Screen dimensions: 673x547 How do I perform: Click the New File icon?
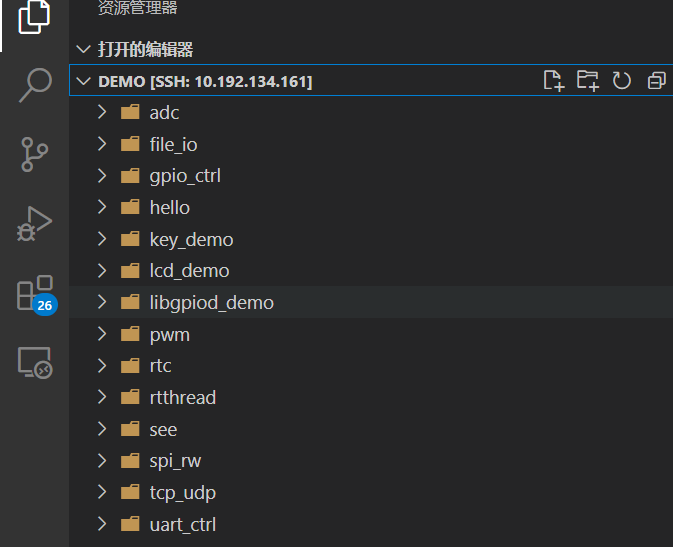coord(553,81)
